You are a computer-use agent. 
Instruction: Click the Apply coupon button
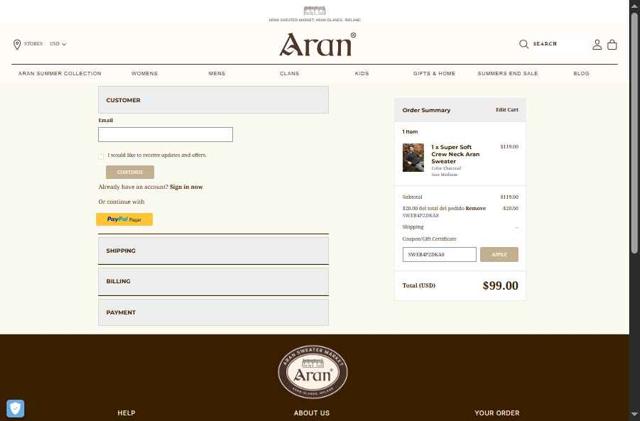(499, 254)
